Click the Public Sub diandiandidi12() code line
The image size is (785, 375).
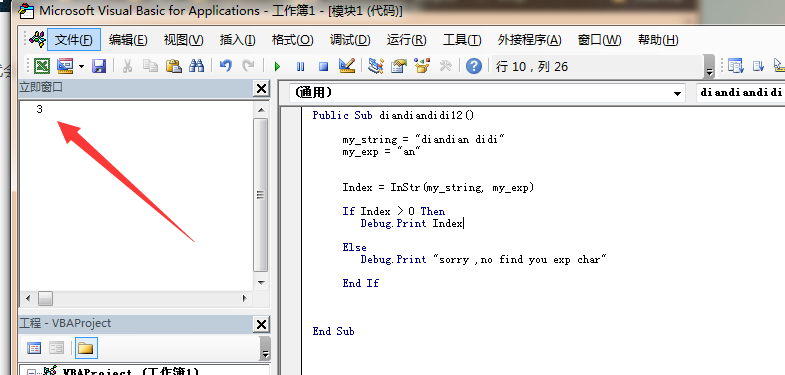point(393,115)
